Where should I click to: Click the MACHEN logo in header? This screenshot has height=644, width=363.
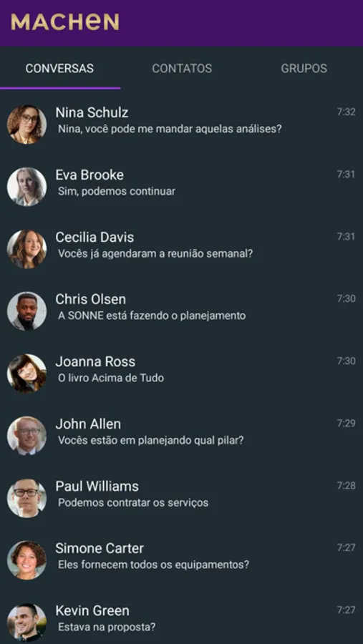point(65,21)
